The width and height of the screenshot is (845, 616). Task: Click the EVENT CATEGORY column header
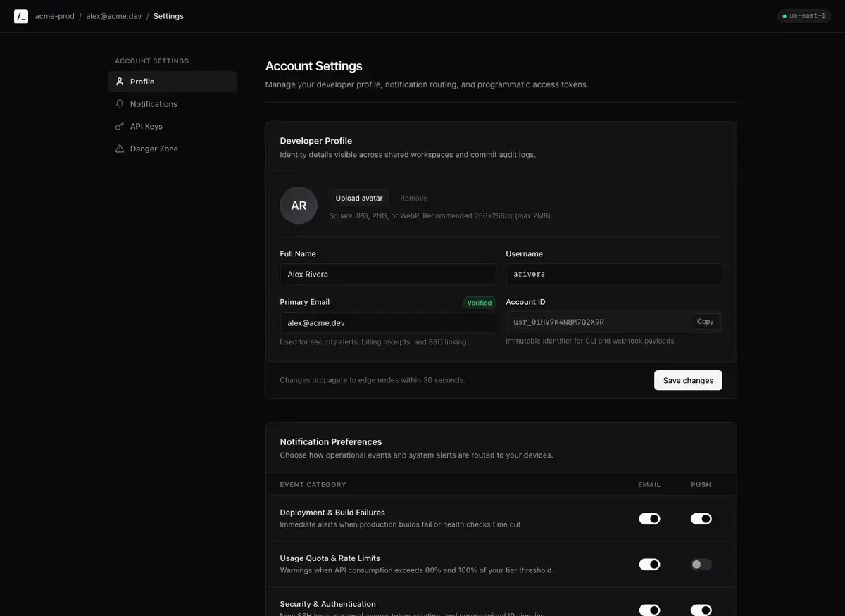(x=313, y=485)
